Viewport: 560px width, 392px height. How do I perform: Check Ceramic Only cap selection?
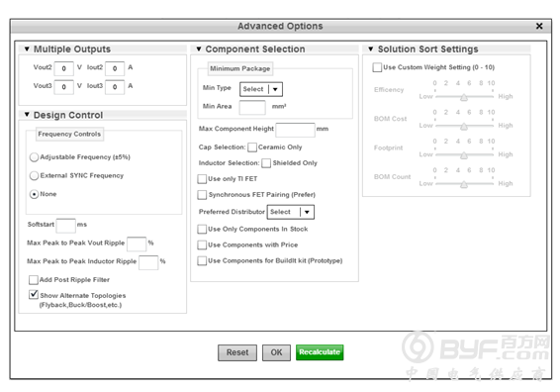(252, 147)
